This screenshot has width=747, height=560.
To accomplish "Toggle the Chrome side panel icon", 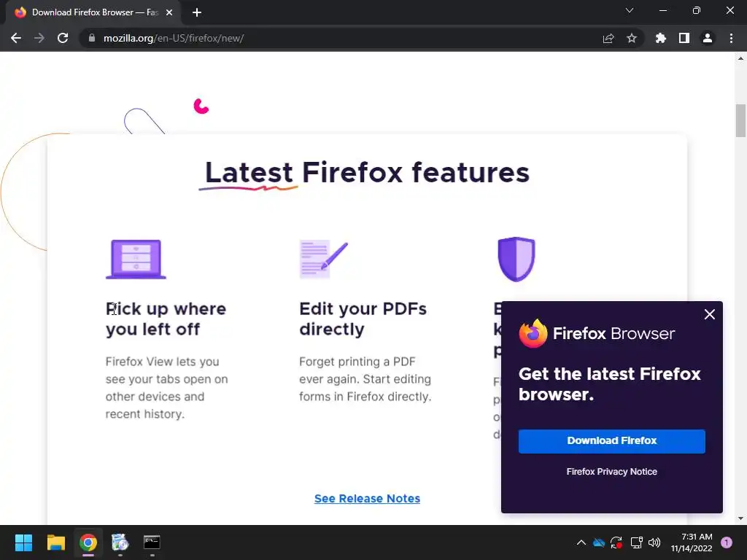I will [684, 38].
